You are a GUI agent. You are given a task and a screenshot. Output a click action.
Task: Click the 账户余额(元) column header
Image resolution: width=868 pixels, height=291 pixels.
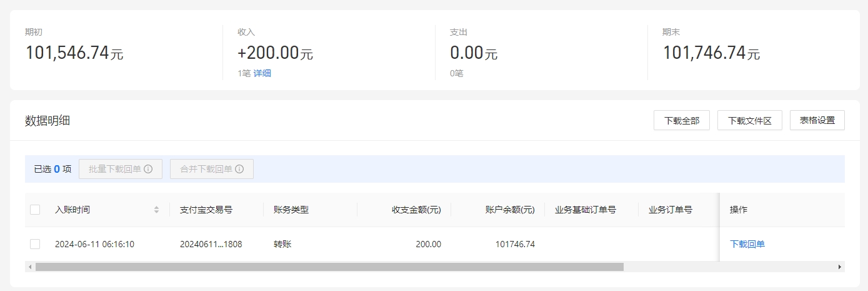tap(510, 210)
